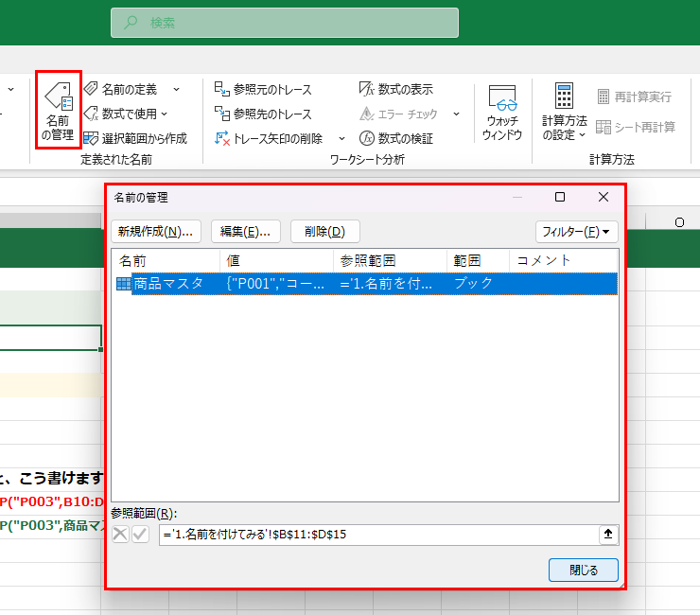Click the 削除(D) delete button

(325, 232)
